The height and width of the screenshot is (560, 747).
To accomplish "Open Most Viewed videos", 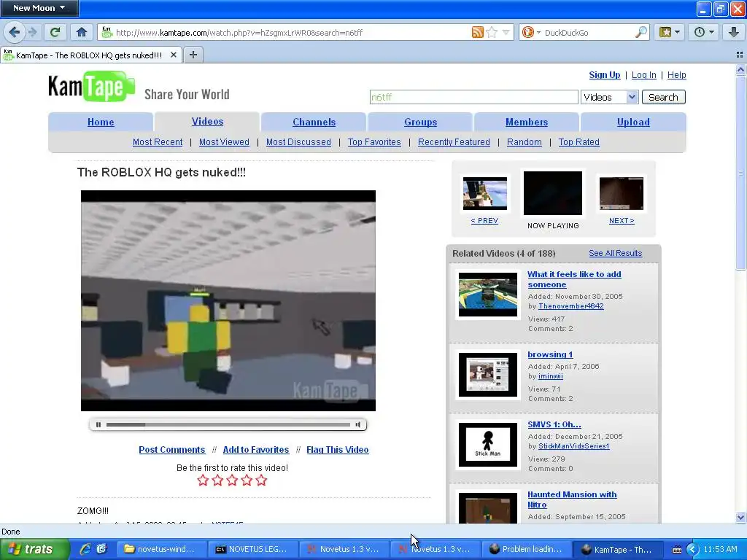I will coord(224,142).
